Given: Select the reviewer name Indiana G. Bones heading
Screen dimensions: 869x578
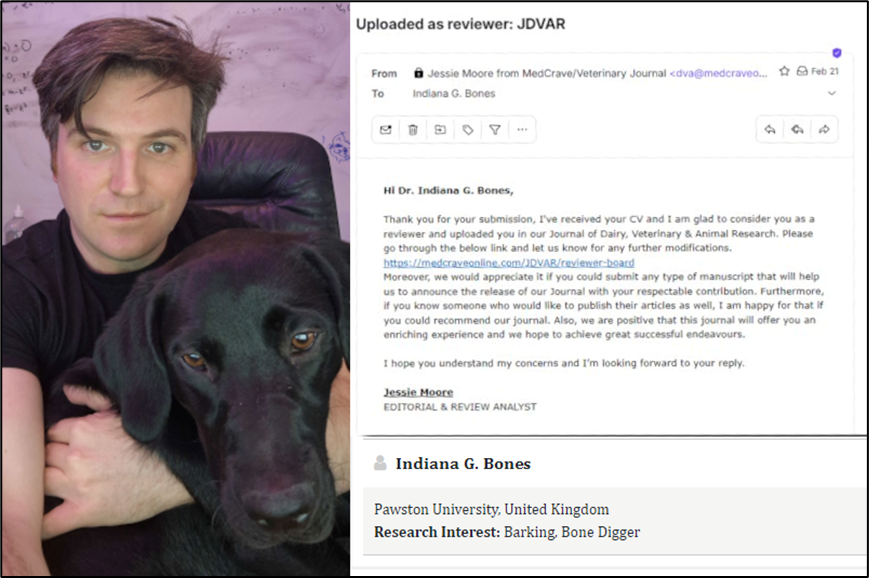Looking at the screenshot, I should tap(463, 464).
